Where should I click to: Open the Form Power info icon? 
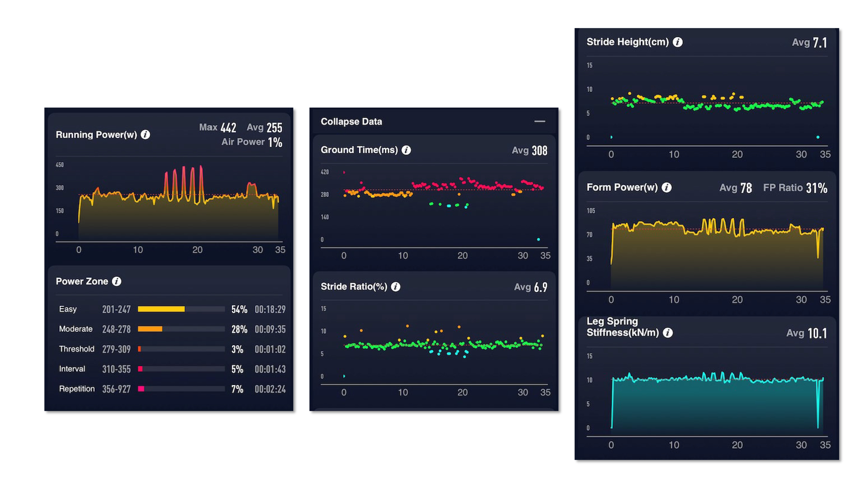pyautogui.click(x=667, y=188)
